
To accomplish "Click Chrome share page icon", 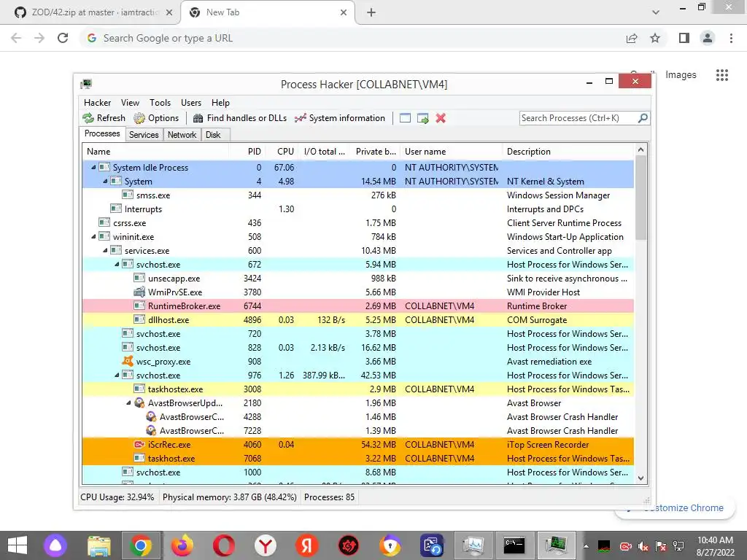I will 632,38.
